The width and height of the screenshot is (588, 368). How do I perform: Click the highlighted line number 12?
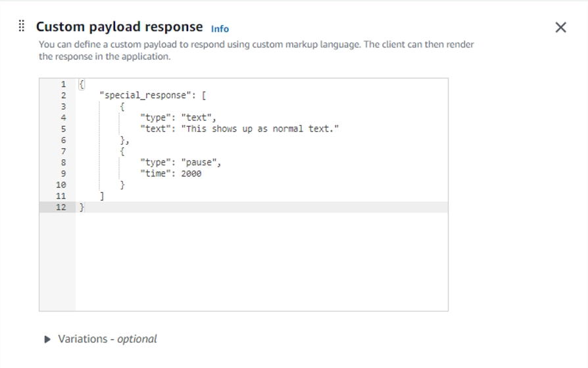point(62,207)
